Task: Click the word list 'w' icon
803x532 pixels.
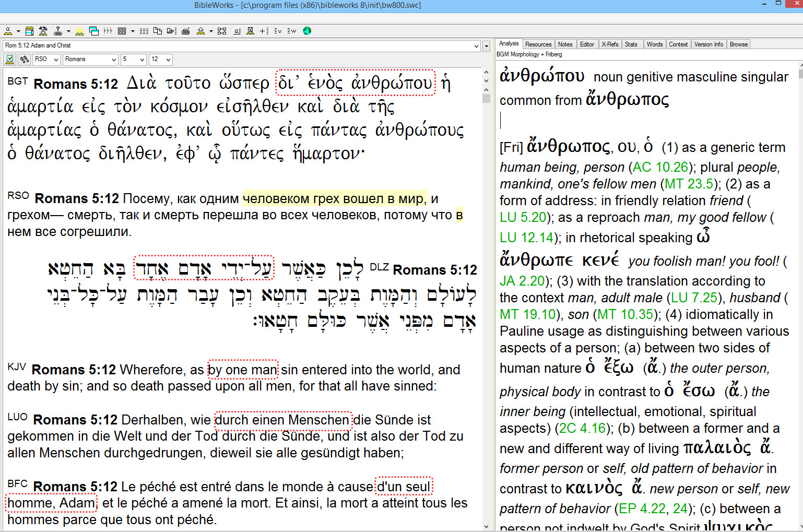Action: pos(292,31)
